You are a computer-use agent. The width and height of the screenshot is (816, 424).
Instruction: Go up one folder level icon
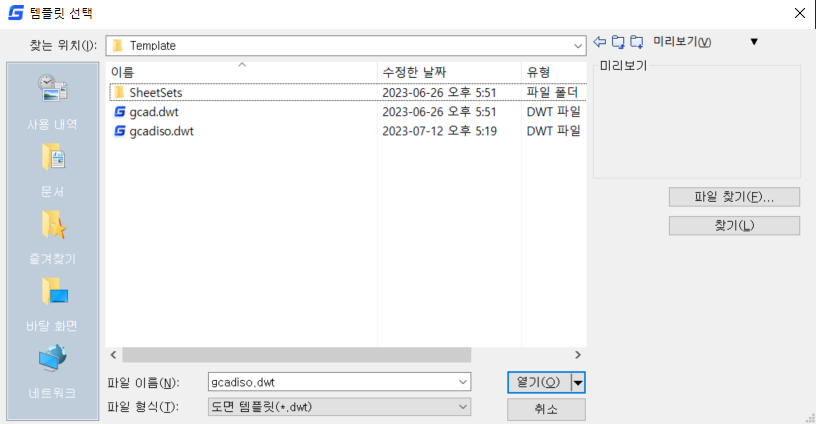618,42
